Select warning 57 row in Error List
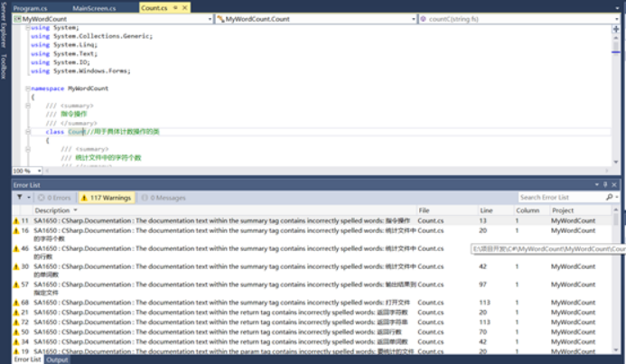This screenshot has width=626, height=364. coord(313,288)
